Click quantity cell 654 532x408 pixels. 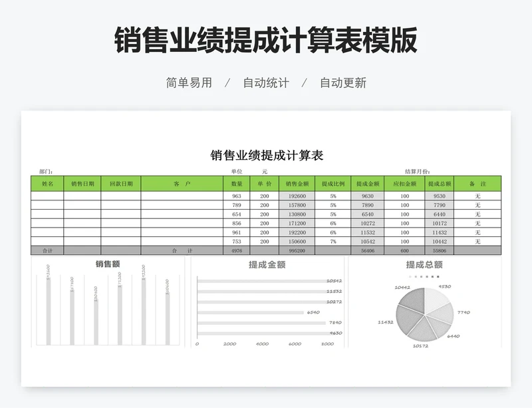(x=237, y=214)
